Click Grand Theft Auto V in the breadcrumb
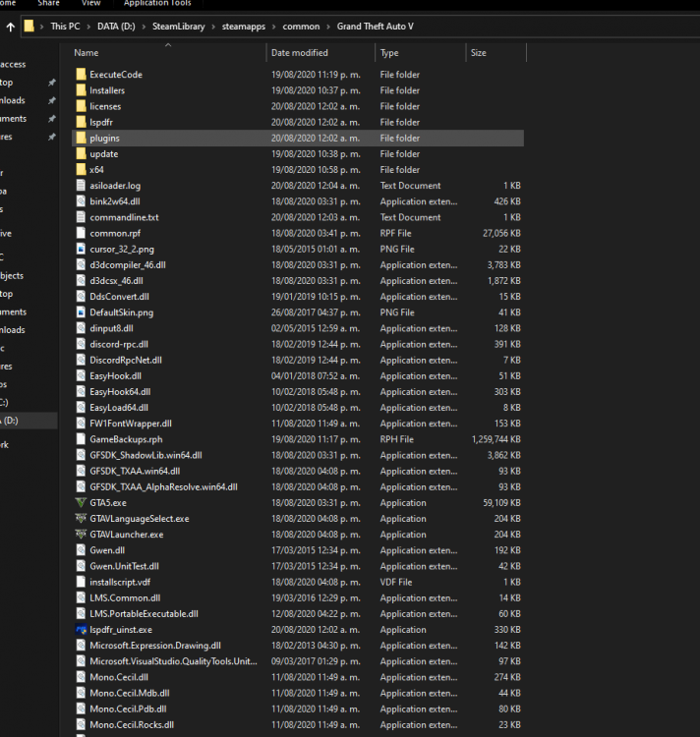The image size is (700, 737). pos(376,27)
